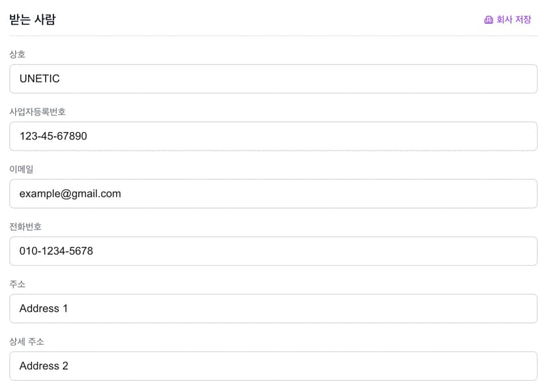Click the 주소 label above Address 1
This screenshot has width=547, height=392.
point(17,284)
